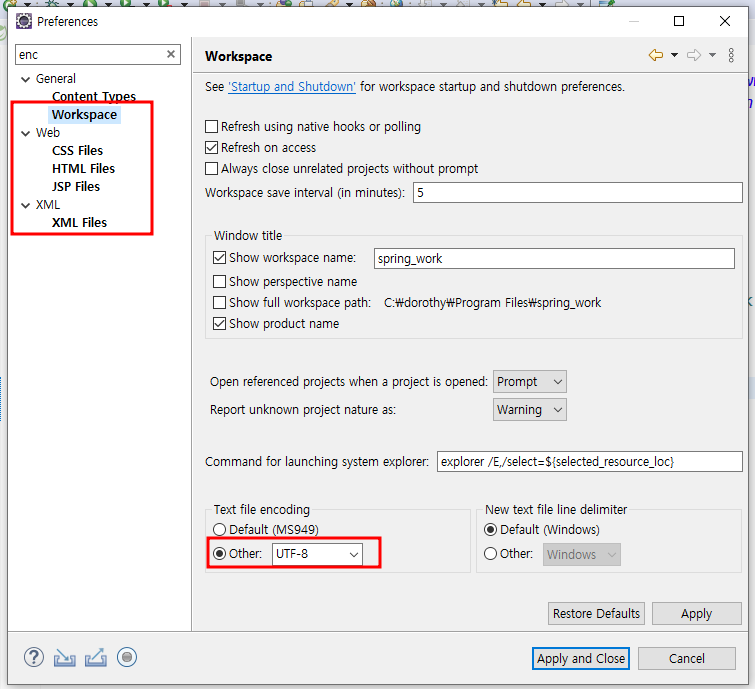Select Content Types in preferences tree
Viewport: 755px width, 689px height.
pyautogui.click(x=94, y=96)
